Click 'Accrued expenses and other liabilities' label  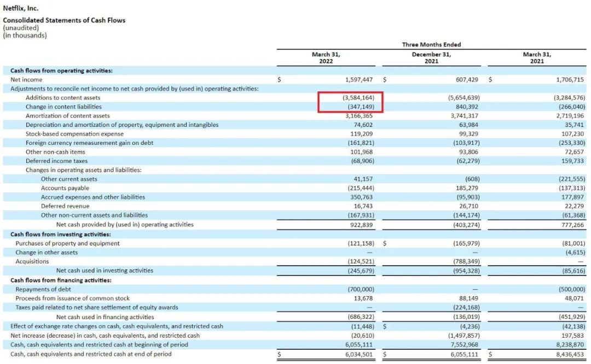pos(93,197)
